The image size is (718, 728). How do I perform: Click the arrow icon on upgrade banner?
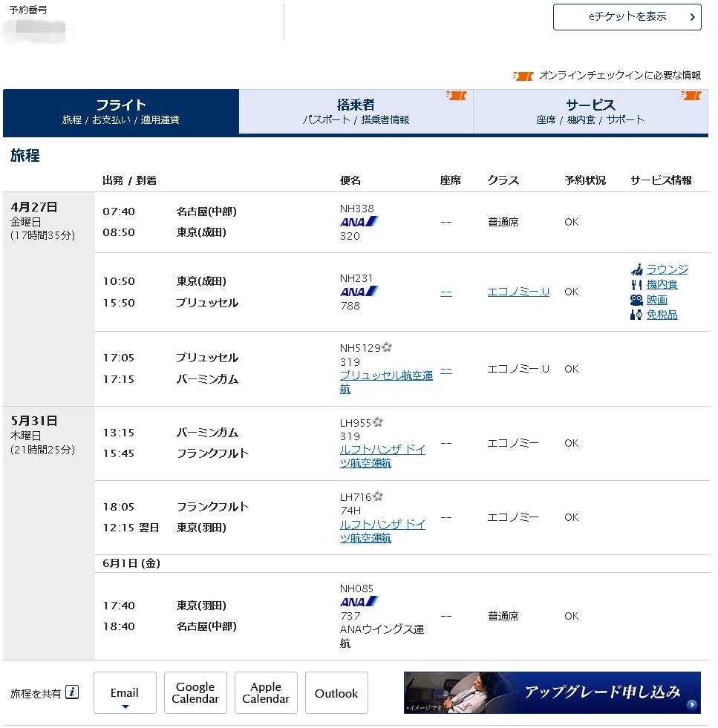click(x=691, y=705)
